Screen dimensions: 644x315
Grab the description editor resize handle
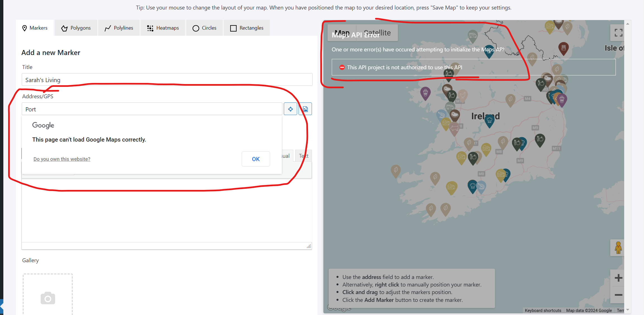coord(309,246)
